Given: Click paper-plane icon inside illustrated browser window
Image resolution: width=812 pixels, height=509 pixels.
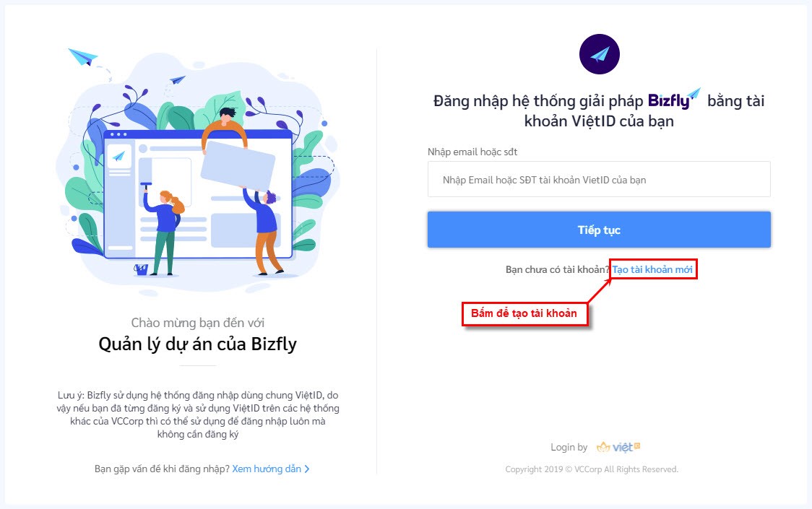Looking at the screenshot, I should coord(119,156).
